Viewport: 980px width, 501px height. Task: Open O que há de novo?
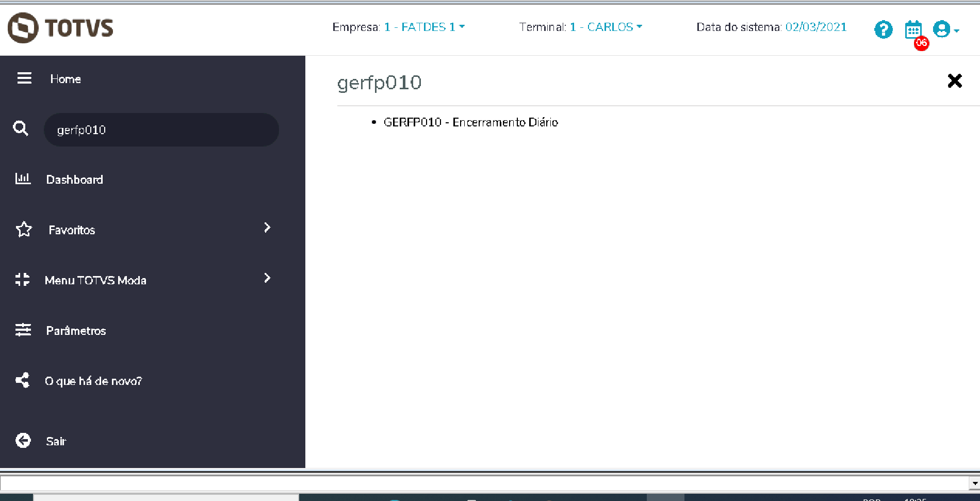click(x=93, y=381)
